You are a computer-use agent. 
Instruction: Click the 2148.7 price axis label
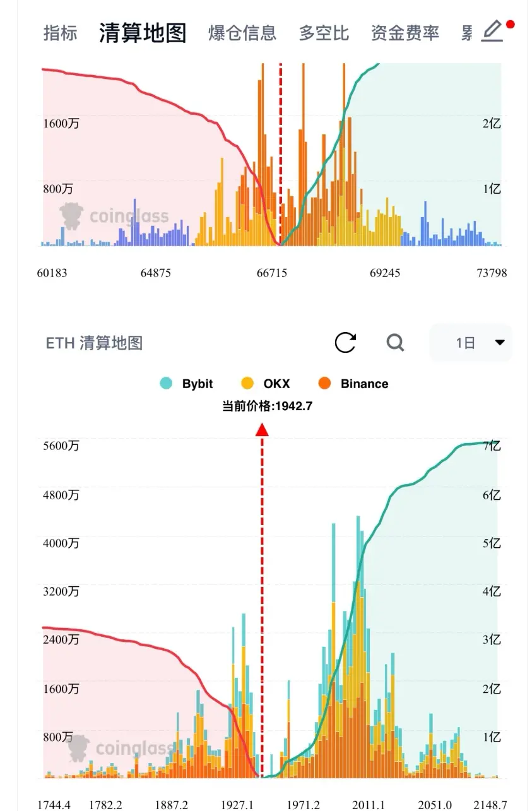click(491, 805)
